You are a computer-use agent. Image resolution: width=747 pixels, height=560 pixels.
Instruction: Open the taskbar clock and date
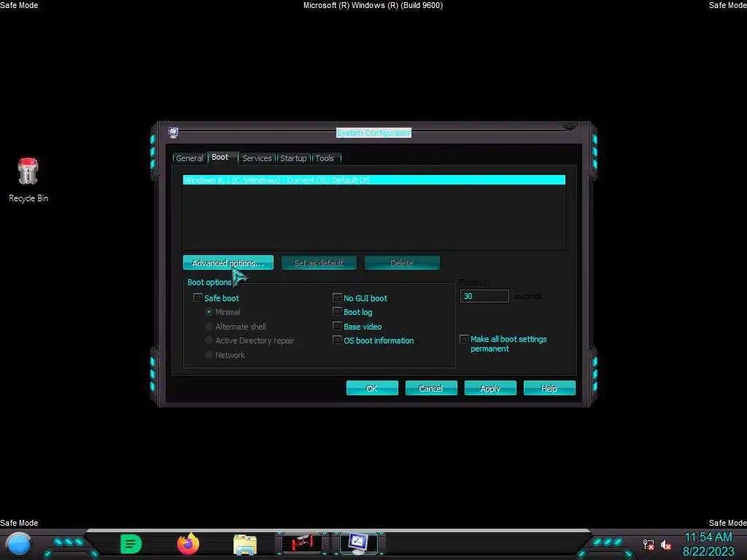[708, 544]
